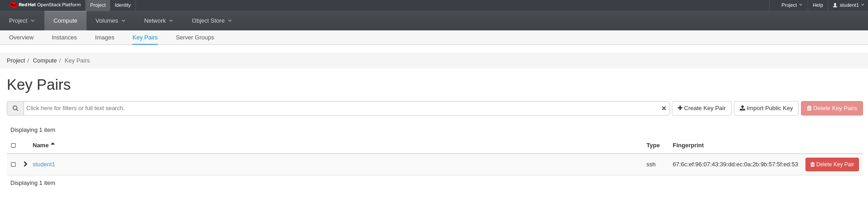Open the Identity top-level tab
The image size is (868, 198).
[x=123, y=5]
